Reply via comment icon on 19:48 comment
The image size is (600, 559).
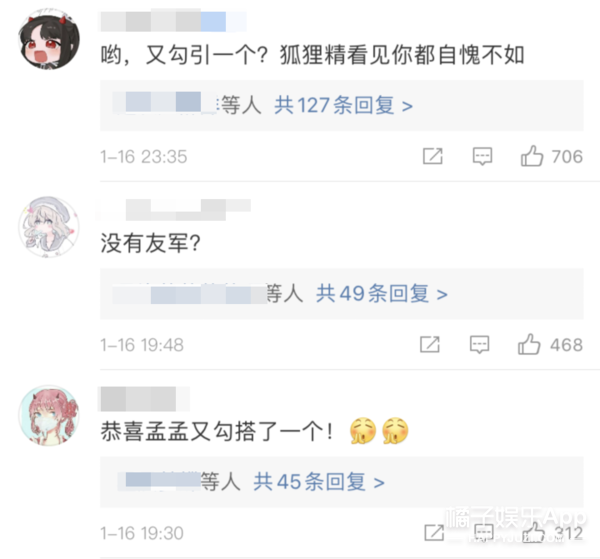point(479,345)
